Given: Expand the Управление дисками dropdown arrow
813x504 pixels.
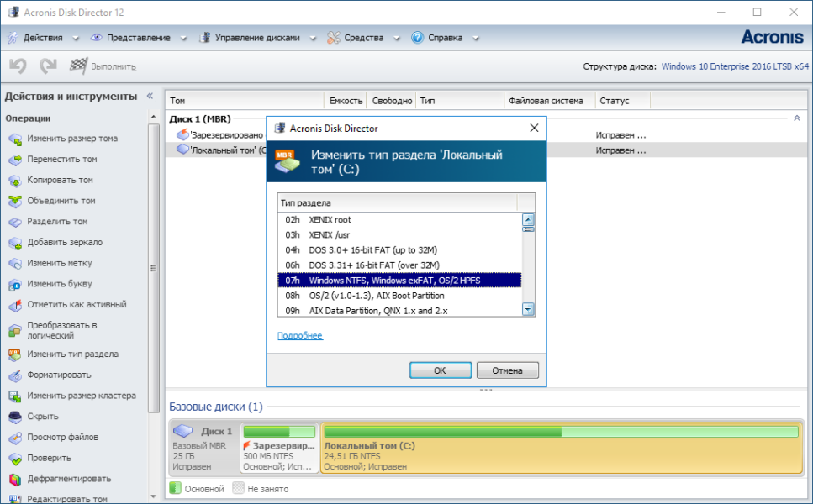Looking at the screenshot, I should pos(313,38).
